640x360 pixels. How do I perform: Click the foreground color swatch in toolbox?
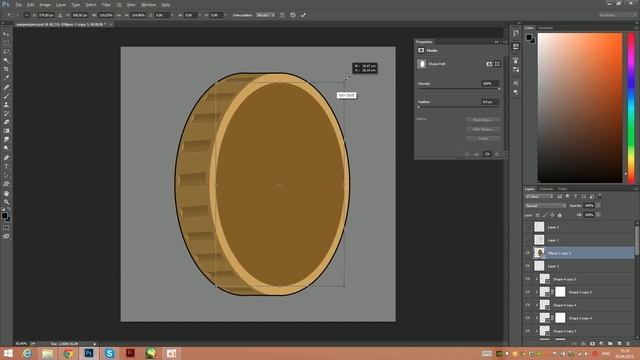[x=4, y=216]
